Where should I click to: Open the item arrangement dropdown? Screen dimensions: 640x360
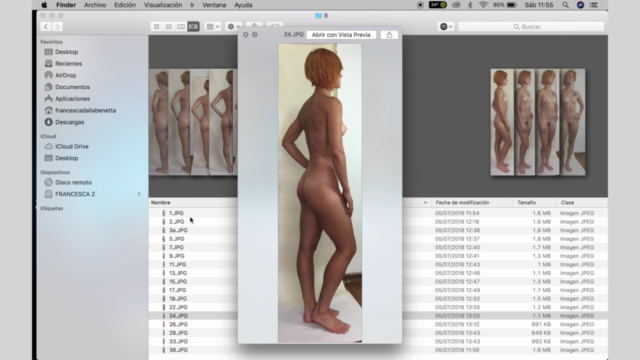click(x=213, y=27)
